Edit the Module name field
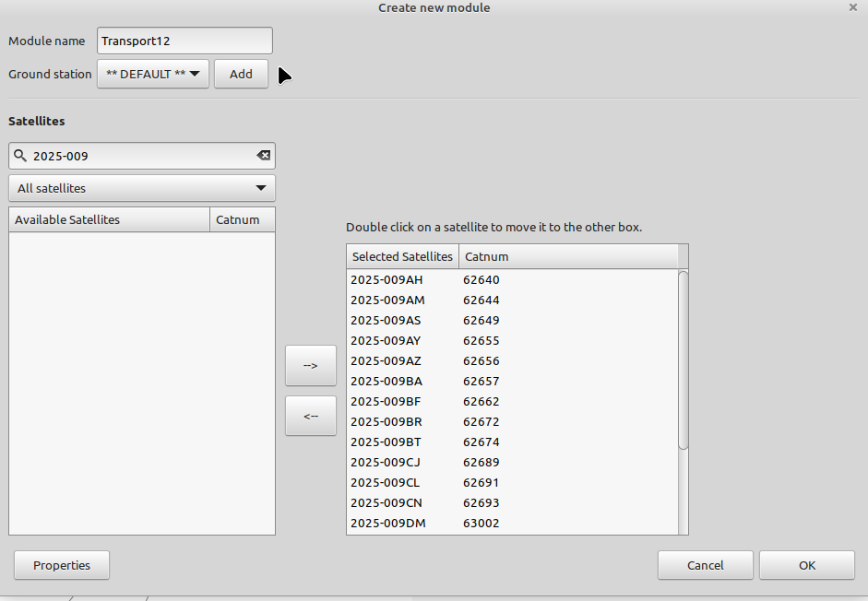 pos(184,41)
